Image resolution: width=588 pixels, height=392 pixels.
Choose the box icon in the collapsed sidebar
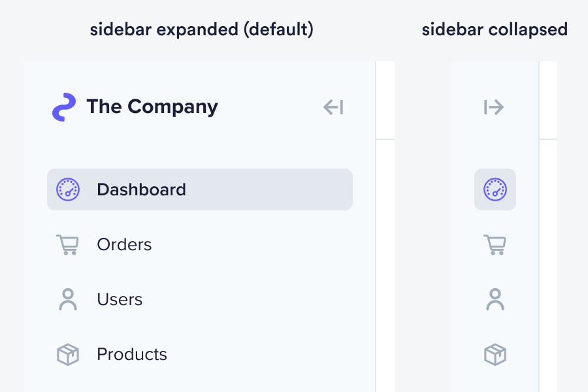pos(495,355)
